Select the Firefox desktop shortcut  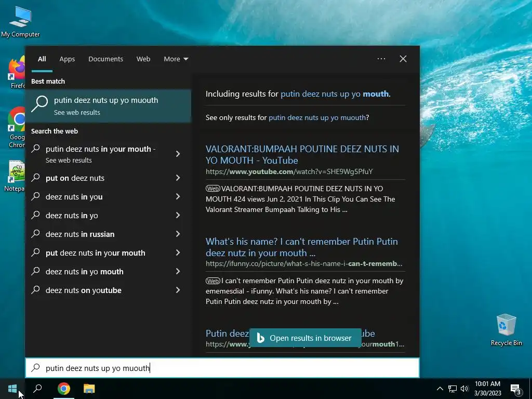17,72
